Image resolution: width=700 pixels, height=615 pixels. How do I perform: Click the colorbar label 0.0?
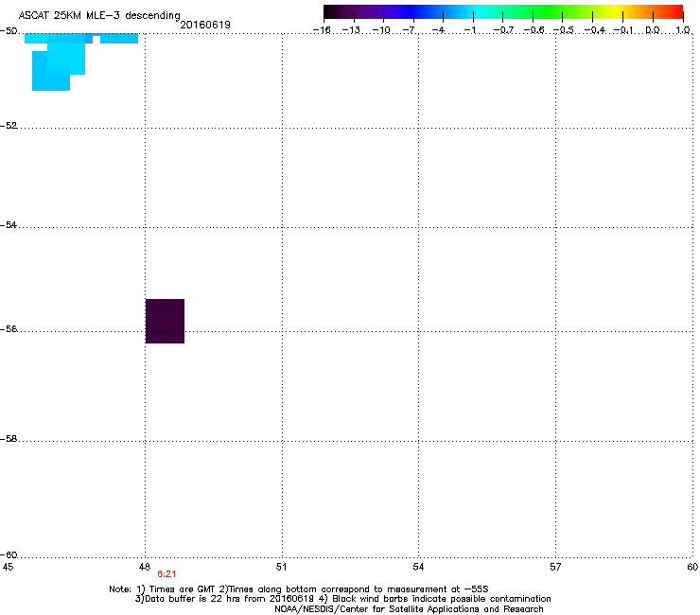click(653, 30)
